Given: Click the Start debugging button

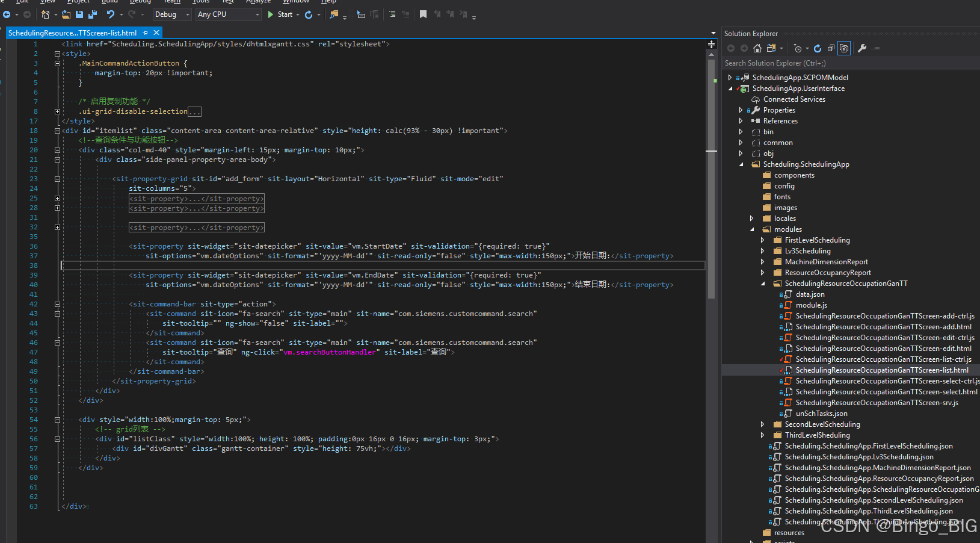Looking at the screenshot, I should (x=280, y=14).
